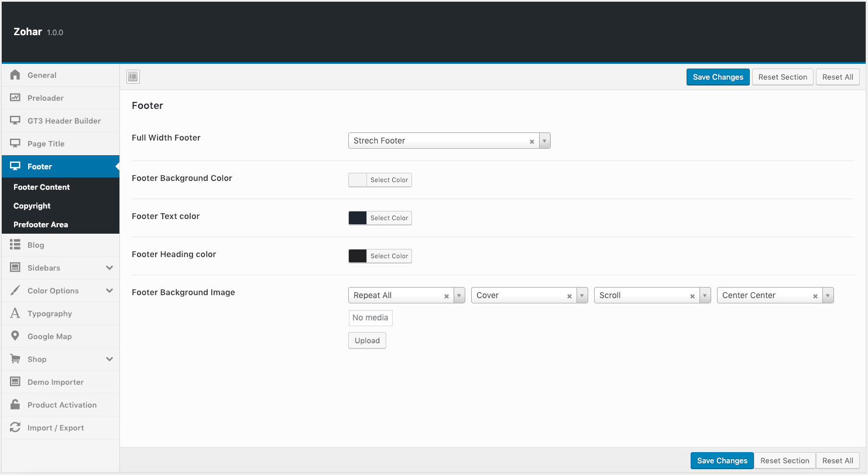Image resolution: width=868 pixels, height=475 pixels.
Task: Expand the Sidebars menu chevron
Action: pos(109,268)
